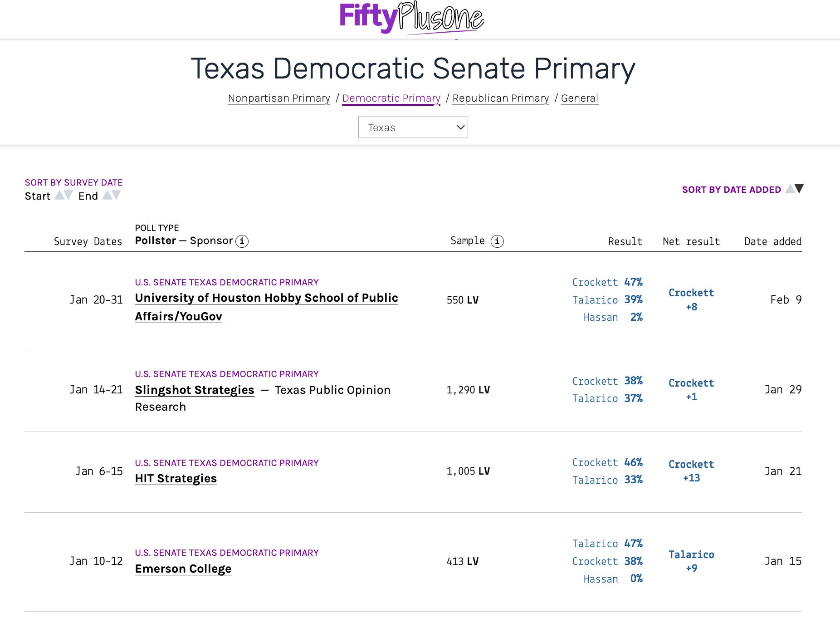Click the Texas Public Opinion Research sponsor
This screenshot has width=840, height=618.
coord(263,398)
